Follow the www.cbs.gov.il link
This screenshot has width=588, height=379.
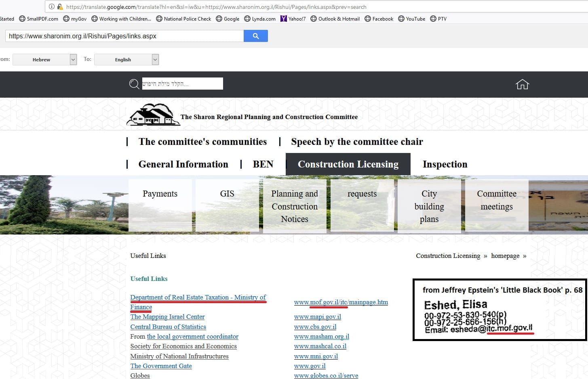click(315, 327)
